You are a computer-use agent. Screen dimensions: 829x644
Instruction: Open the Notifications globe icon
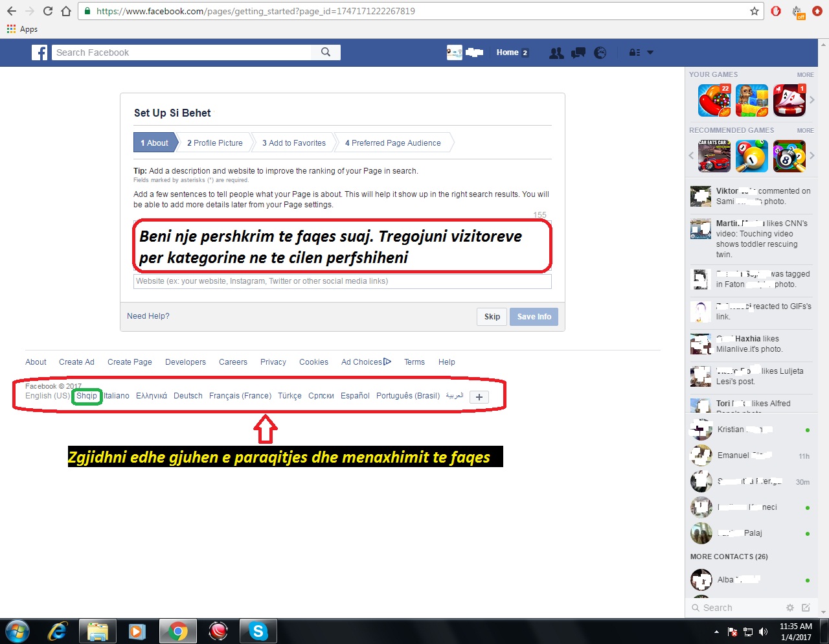coord(600,53)
